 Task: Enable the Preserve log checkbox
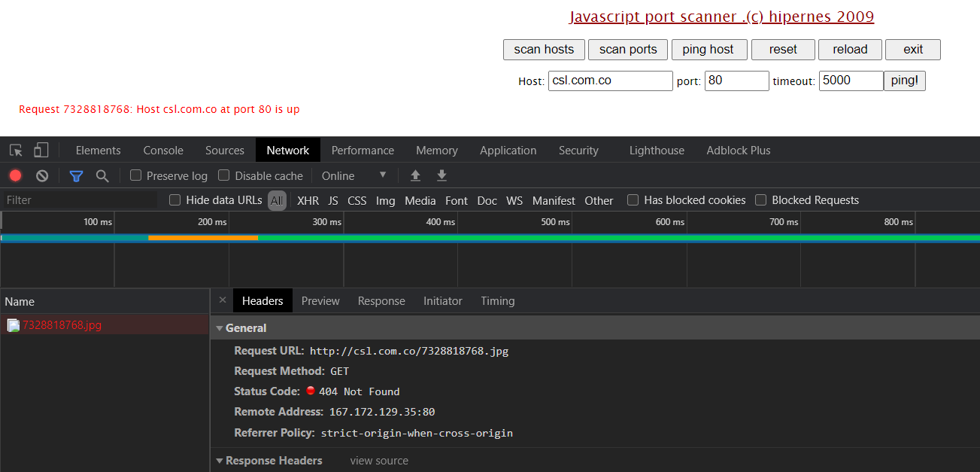point(135,175)
